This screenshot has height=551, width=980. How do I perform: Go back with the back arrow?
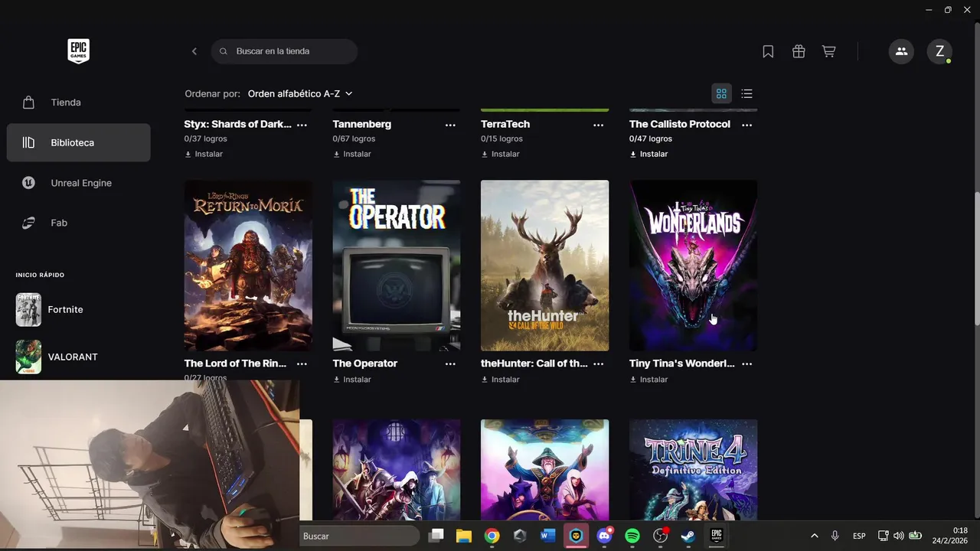tap(194, 51)
